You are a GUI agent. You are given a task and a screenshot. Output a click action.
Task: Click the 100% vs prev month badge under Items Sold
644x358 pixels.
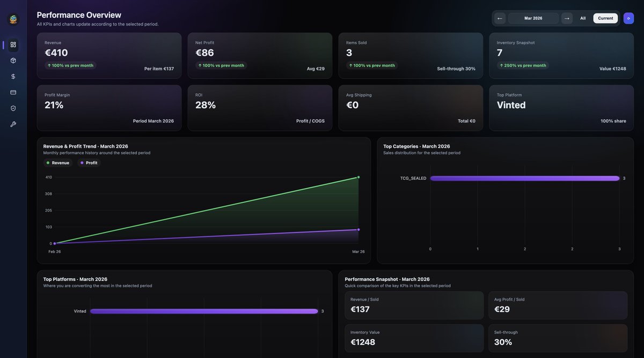[372, 65]
